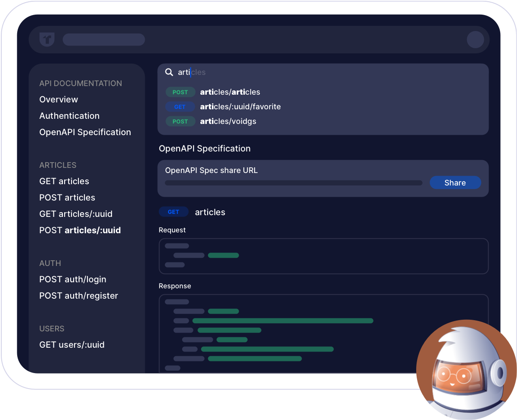Open OpenAPI Specification from the sidebar
Screen dimensions: 517x420
(x=85, y=132)
